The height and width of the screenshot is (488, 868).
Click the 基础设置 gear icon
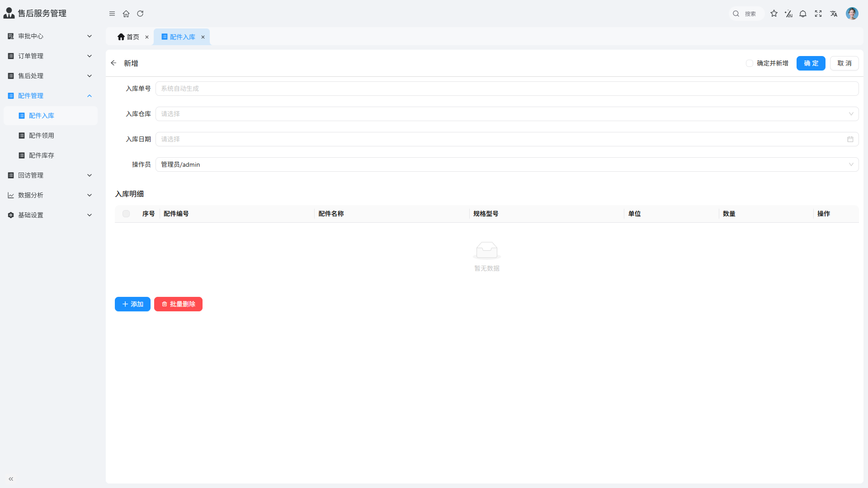click(11, 215)
